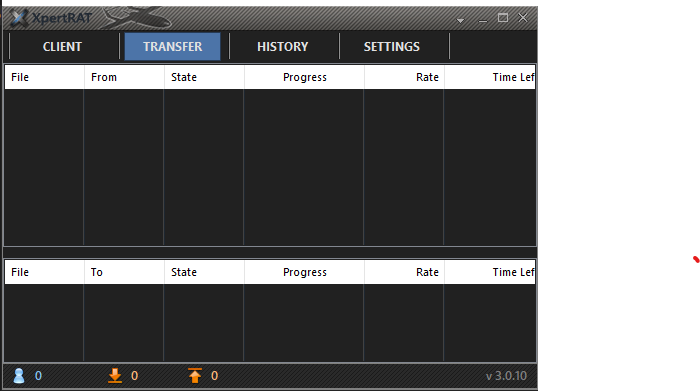This screenshot has height=391, width=700.
Task: Minimize the XpertRAT window
Action: pos(483,20)
